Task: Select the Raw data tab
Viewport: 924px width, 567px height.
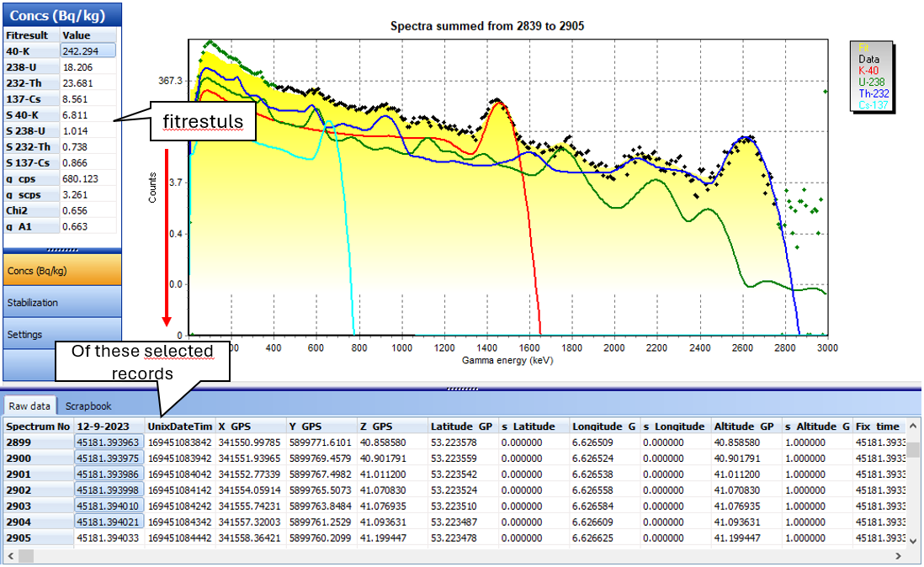Action: click(x=31, y=405)
